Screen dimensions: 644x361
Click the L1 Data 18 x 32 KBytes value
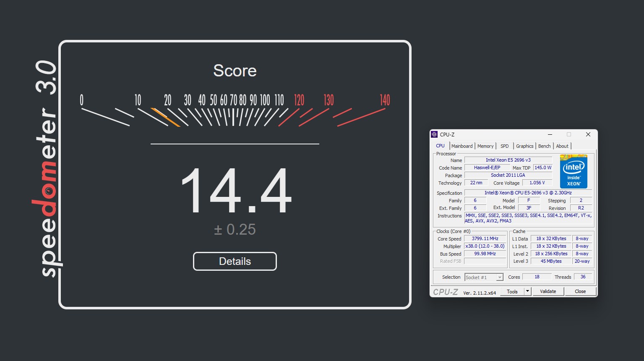coord(551,238)
